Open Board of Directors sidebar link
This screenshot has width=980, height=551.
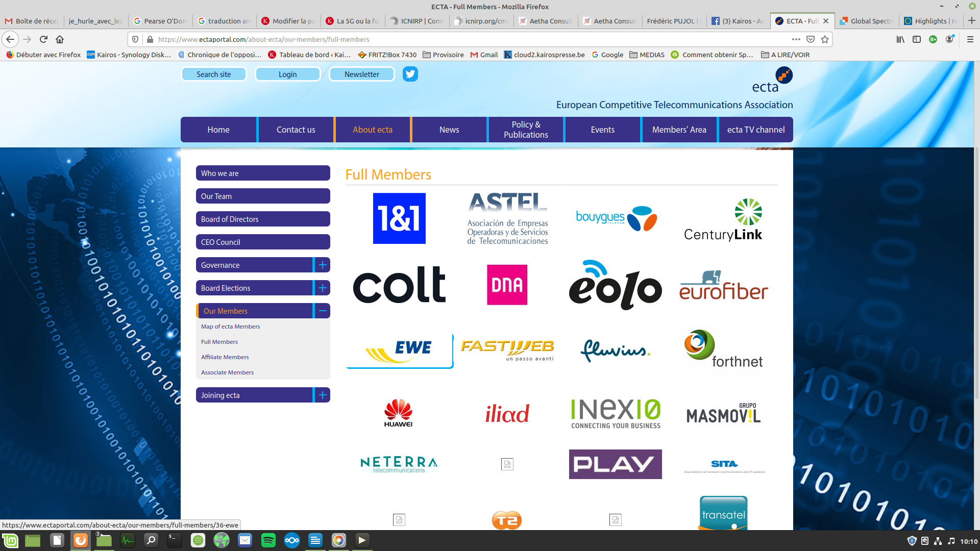pos(263,219)
